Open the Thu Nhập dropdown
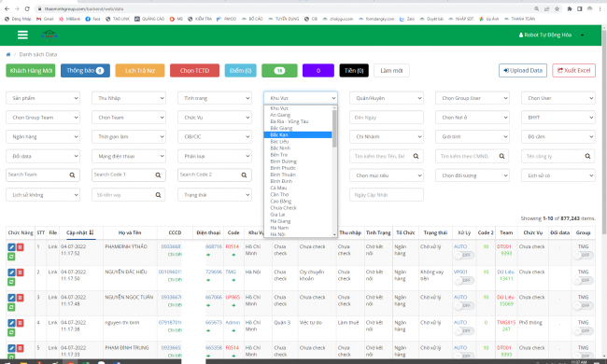Image resolution: width=607 pixels, height=364 pixels. (129, 98)
